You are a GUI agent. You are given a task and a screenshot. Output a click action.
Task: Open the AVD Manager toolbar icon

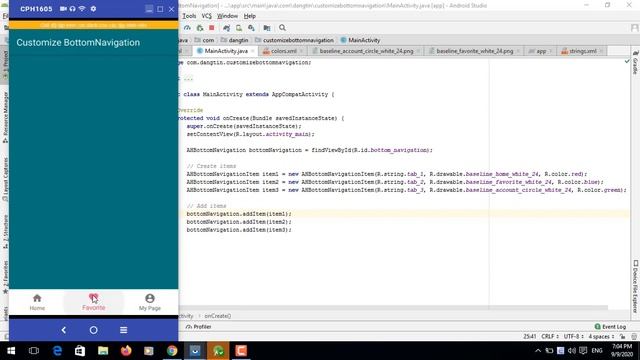239,28
